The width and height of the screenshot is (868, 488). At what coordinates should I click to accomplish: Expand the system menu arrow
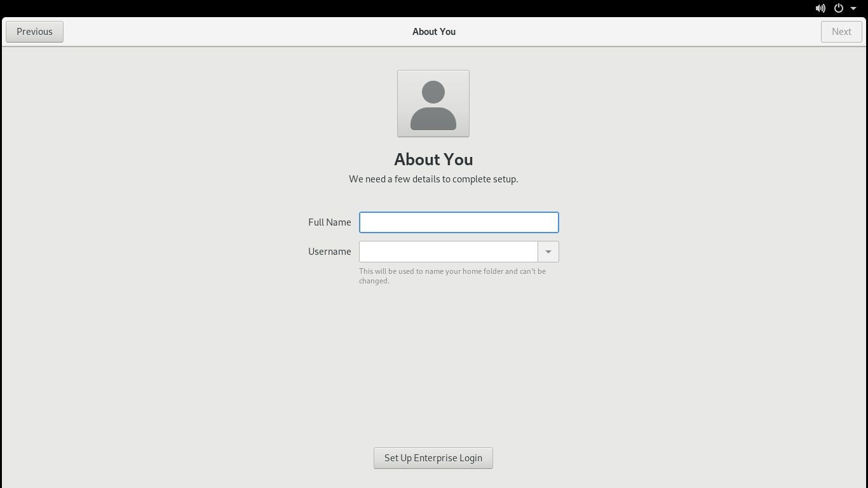point(853,8)
